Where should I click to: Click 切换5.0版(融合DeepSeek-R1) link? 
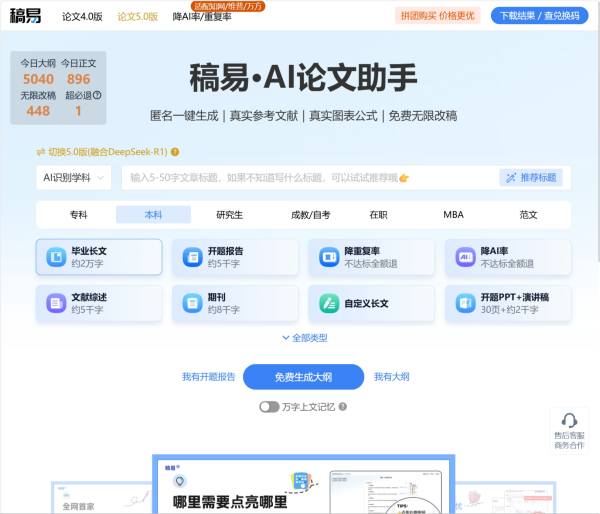(x=108, y=152)
